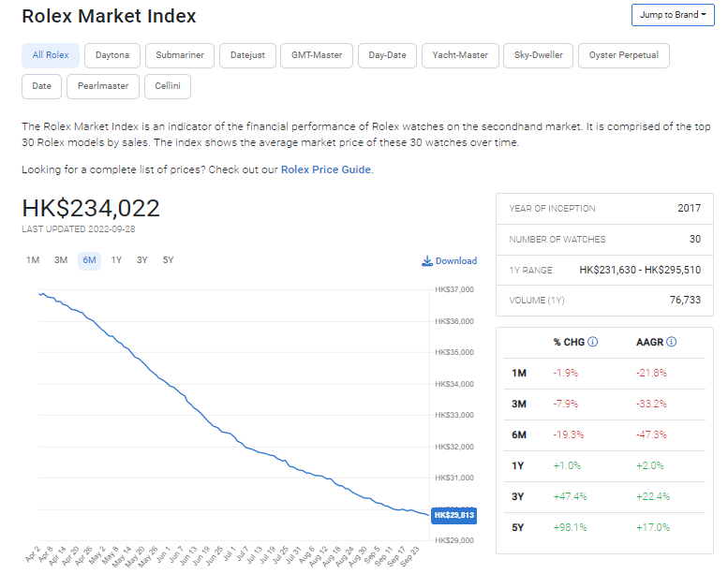Screen dimensions: 728x574
Task: Set chart range to 1M
Action: point(33,260)
